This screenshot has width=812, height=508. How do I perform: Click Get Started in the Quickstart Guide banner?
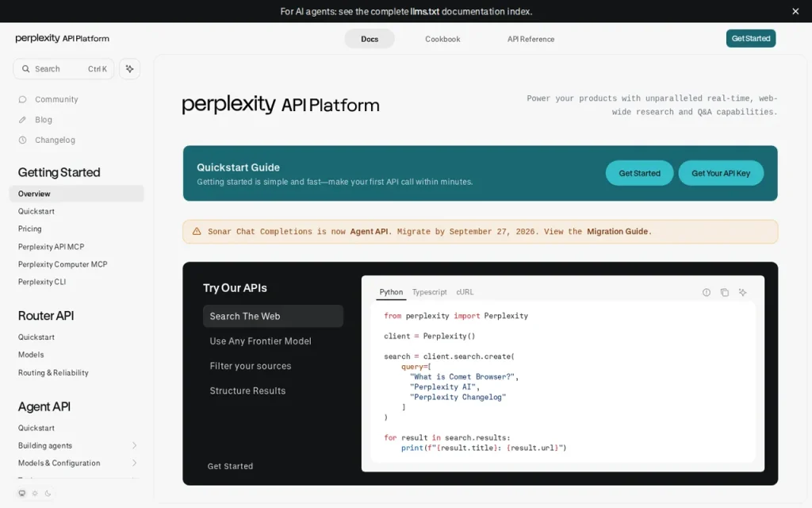[x=640, y=173]
